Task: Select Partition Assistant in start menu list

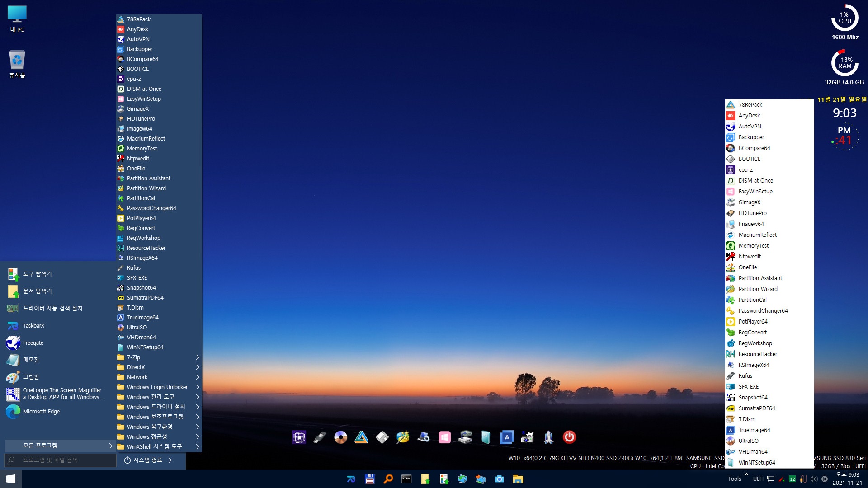Action: coord(158,178)
